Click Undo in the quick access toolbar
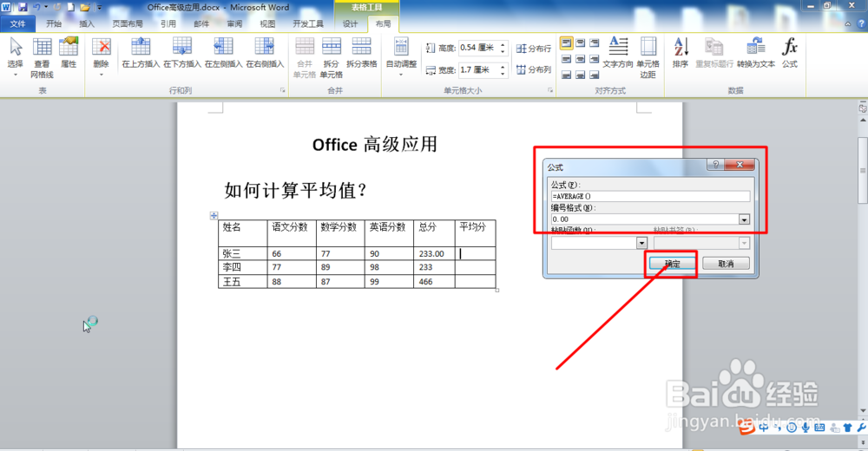 pyautogui.click(x=36, y=7)
